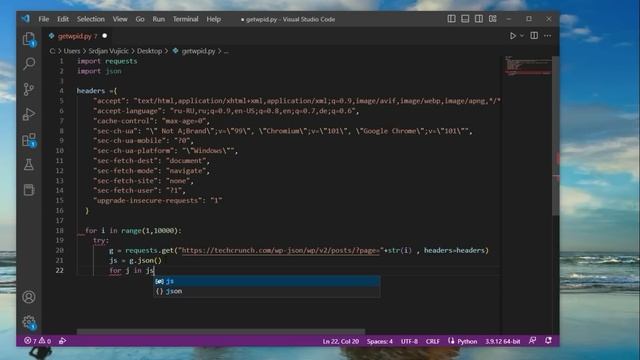Click line number 22 in gutter
Image resolution: width=640 pixels, height=360 pixels.
point(60,271)
